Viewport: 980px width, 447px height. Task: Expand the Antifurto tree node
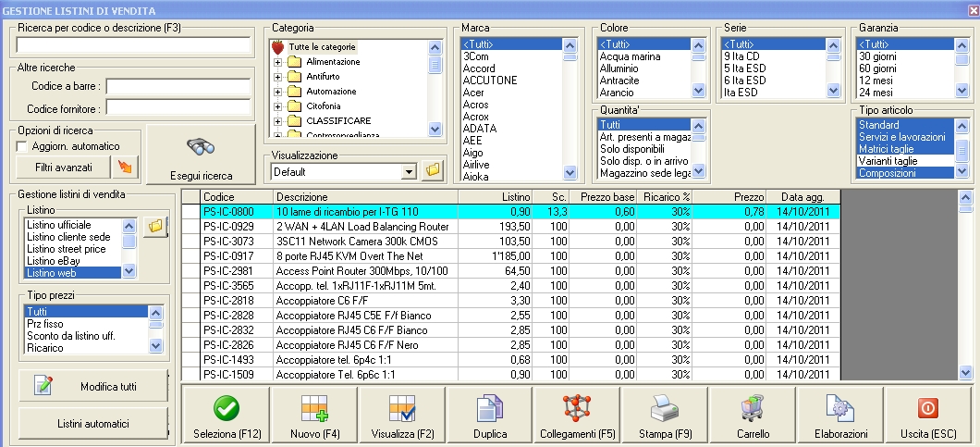[x=277, y=77]
